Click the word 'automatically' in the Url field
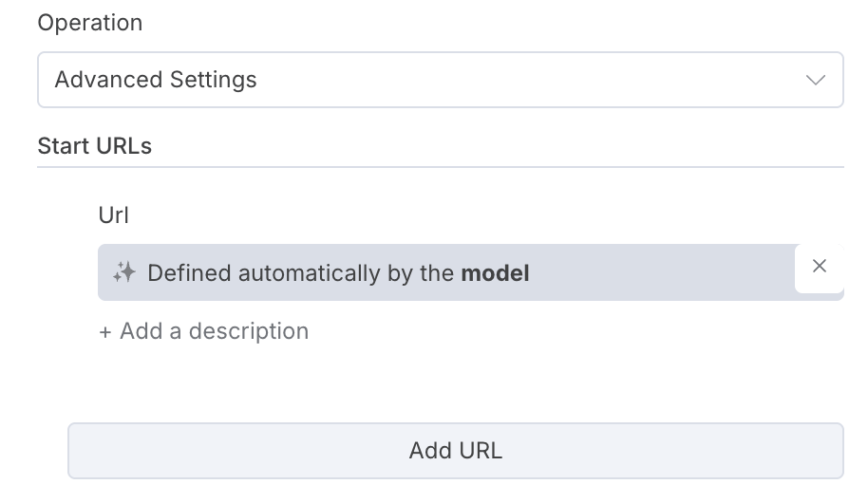Screen dimensions: 868x503 pyautogui.click(x=305, y=273)
